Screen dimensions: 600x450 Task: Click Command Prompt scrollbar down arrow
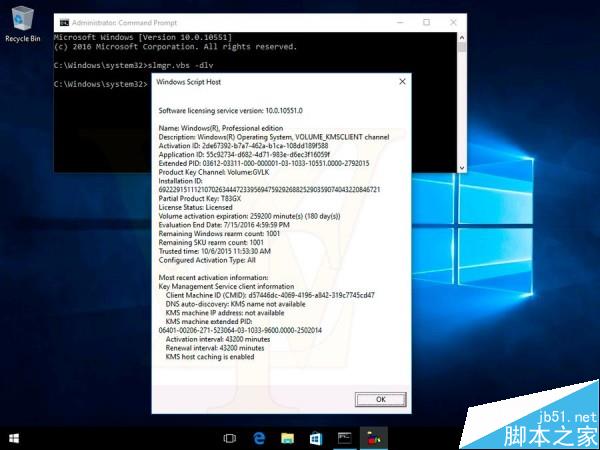click(x=462, y=168)
